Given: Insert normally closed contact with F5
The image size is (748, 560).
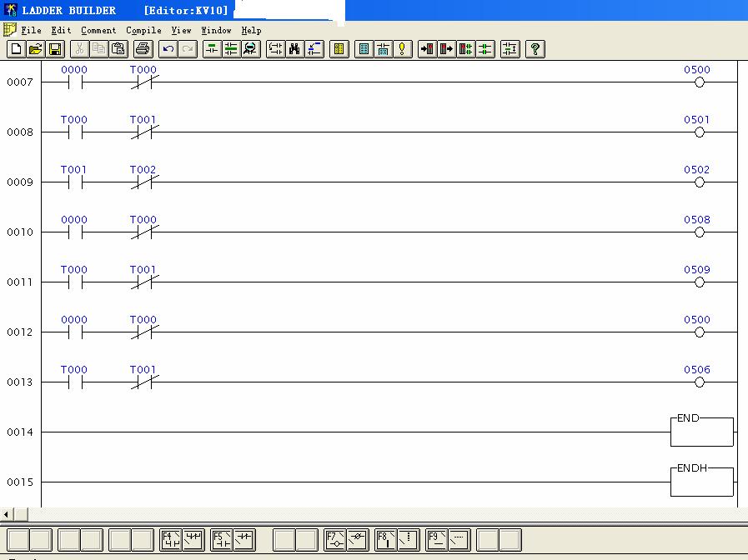Looking at the screenshot, I should click(x=222, y=539).
